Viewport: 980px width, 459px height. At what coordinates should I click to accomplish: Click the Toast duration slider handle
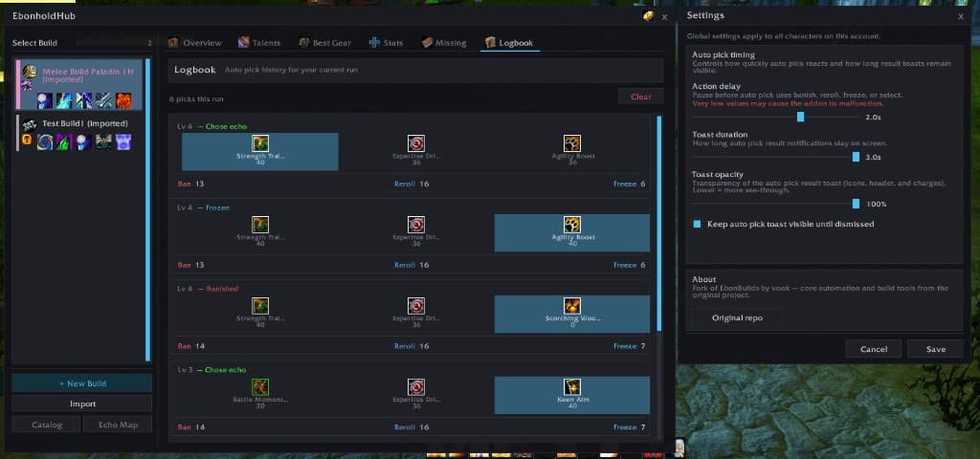(x=856, y=157)
